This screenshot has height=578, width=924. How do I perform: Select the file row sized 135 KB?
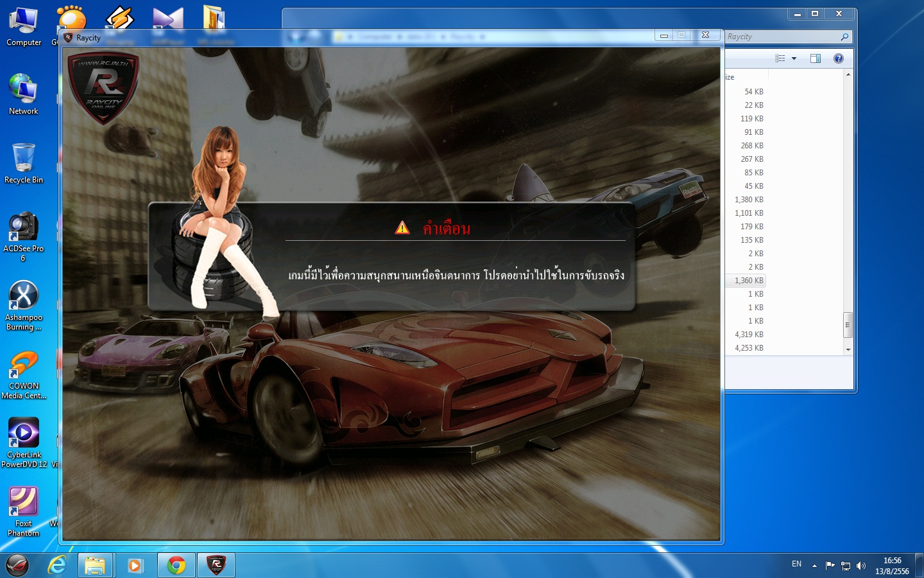click(746, 240)
